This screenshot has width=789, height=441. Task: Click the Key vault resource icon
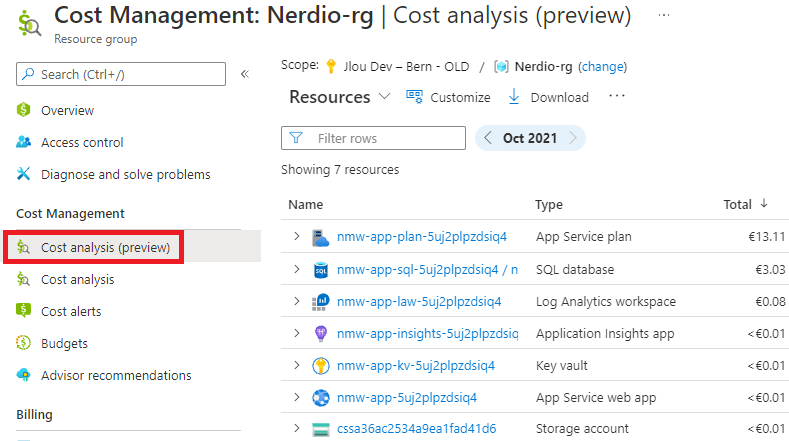pyautogui.click(x=321, y=365)
